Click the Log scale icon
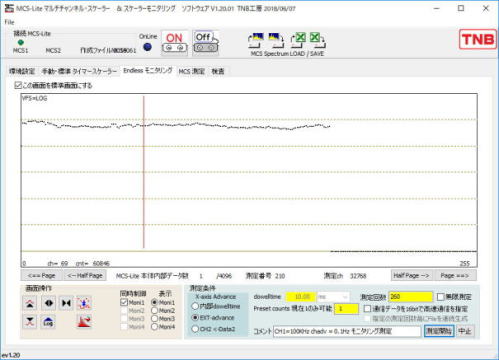 (48, 321)
